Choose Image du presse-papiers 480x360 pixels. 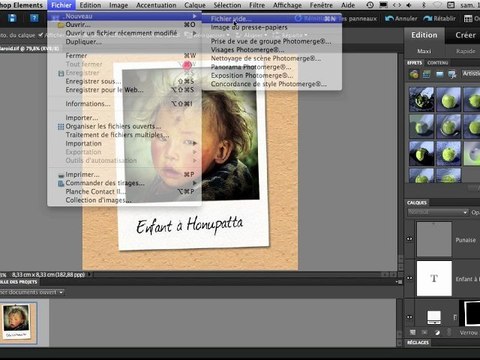[249, 27]
